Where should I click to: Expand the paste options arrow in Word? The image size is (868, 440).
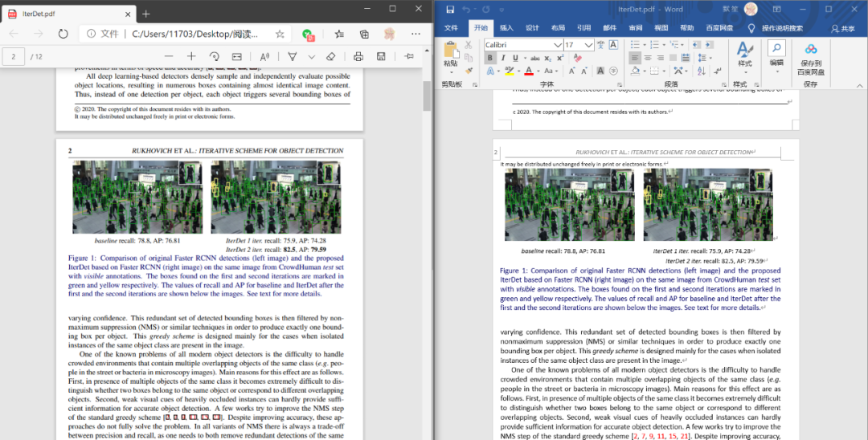click(451, 72)
